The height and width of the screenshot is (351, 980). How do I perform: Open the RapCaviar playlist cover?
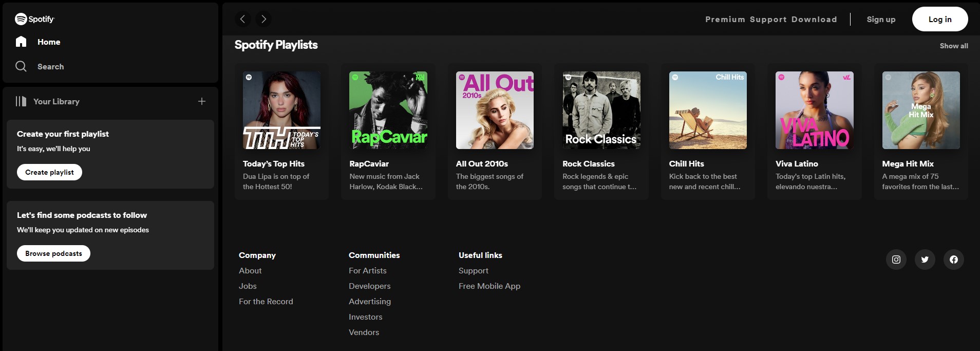(388, 110)
